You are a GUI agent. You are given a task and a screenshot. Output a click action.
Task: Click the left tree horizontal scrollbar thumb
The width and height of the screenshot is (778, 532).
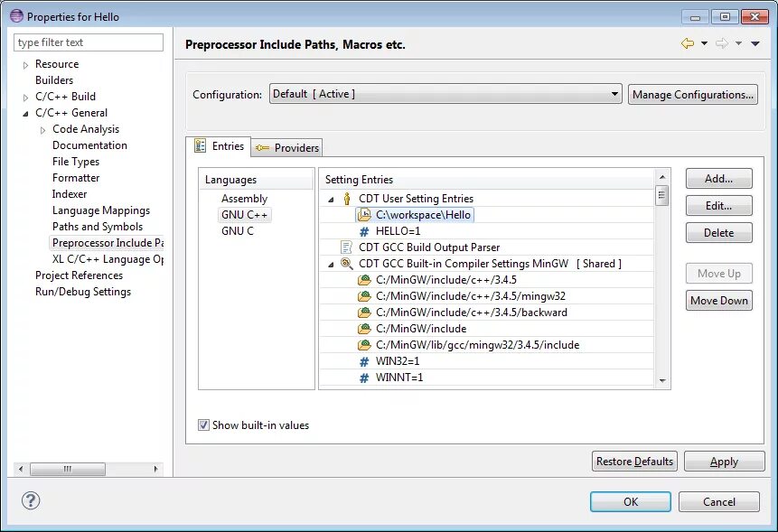pyautogui.click(x=68, y=469)
